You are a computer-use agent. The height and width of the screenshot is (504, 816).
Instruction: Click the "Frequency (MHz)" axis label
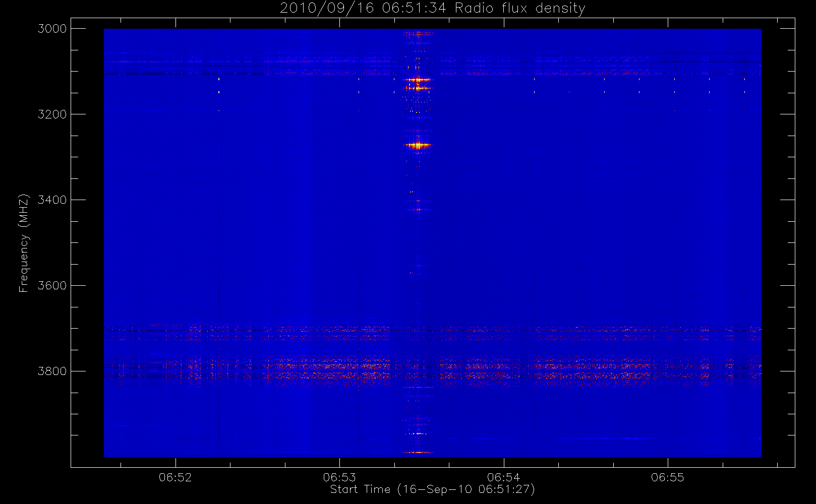tap(24, 243)
